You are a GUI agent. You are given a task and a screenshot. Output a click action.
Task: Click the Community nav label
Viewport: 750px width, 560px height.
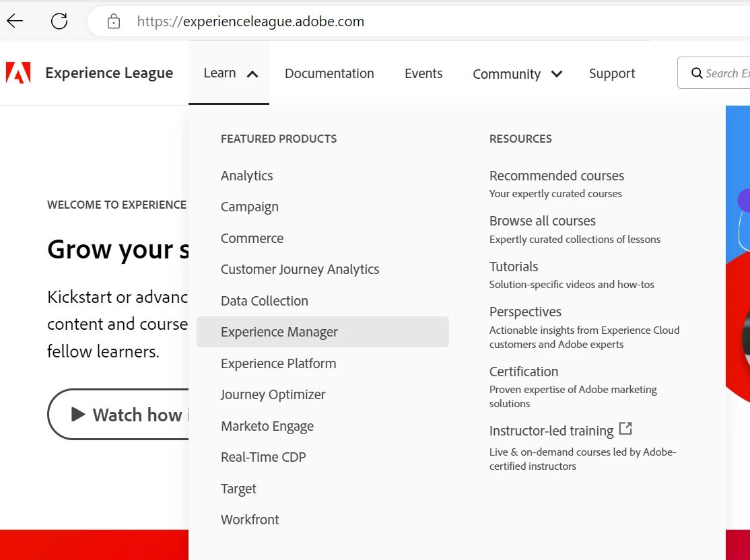click(506, 73)
